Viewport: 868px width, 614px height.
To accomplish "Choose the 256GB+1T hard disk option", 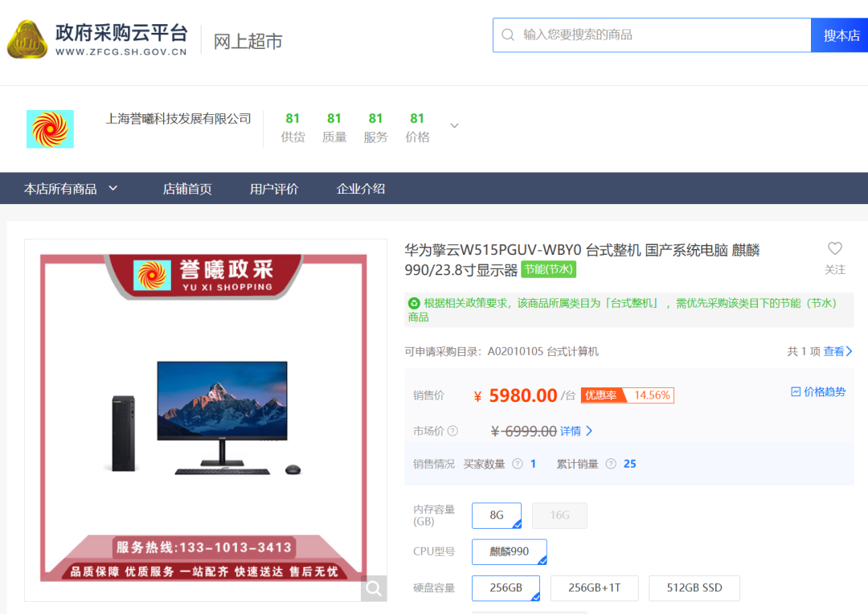I will (595, 588).
